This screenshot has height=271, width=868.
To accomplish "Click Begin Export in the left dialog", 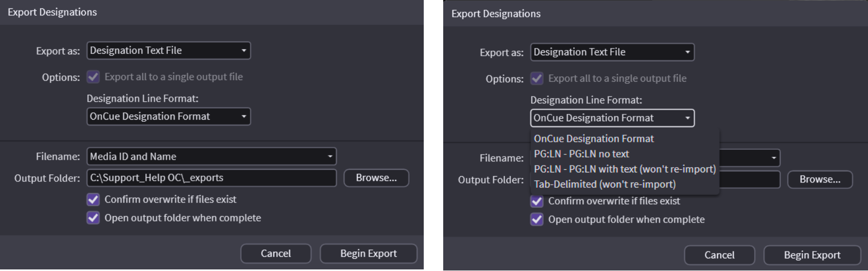I will (x=368, y=254).
